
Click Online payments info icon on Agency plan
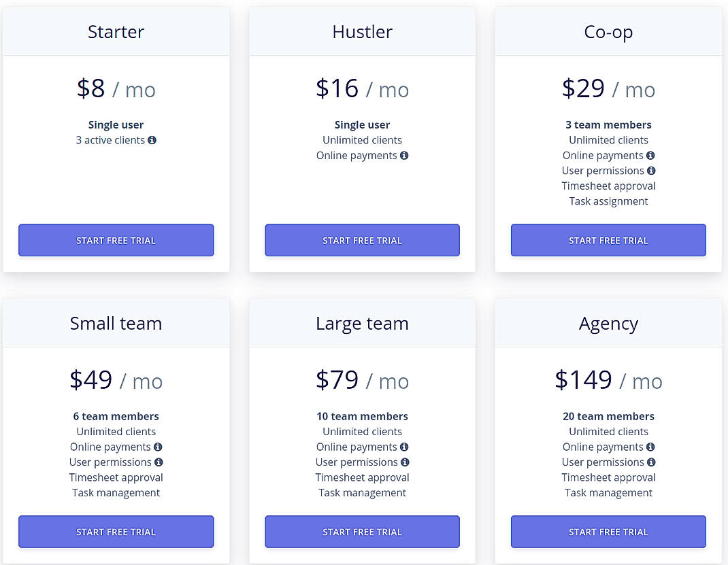[x=651, y=447]
